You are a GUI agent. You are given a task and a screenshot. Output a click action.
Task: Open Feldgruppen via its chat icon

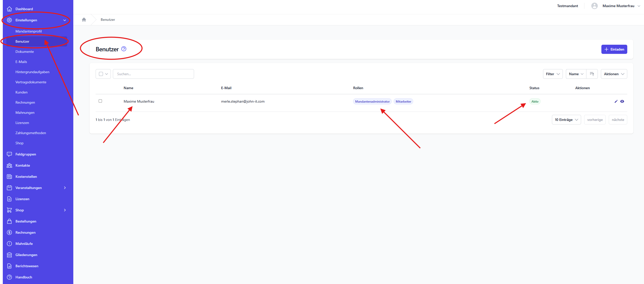tap(9, 154)
